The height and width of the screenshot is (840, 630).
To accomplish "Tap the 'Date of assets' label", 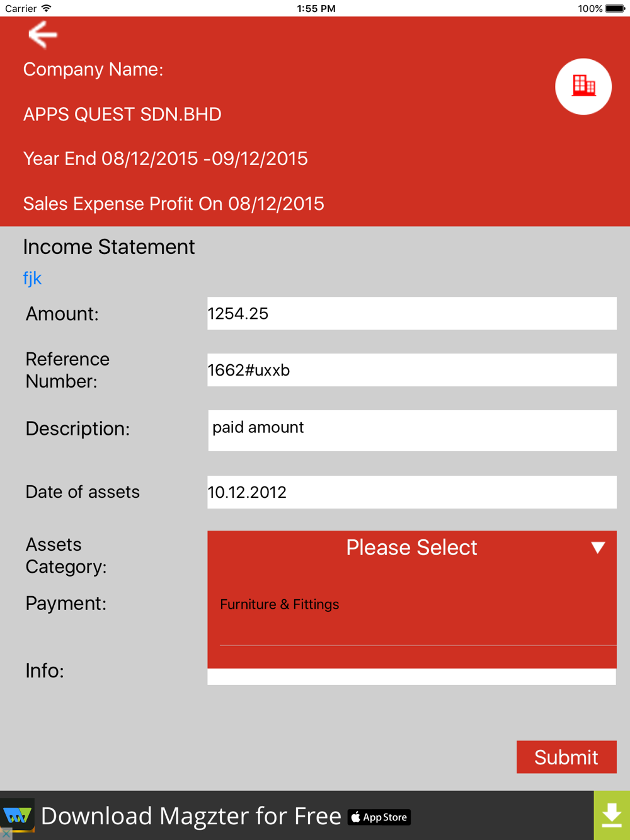I will [x=83, y=492].
